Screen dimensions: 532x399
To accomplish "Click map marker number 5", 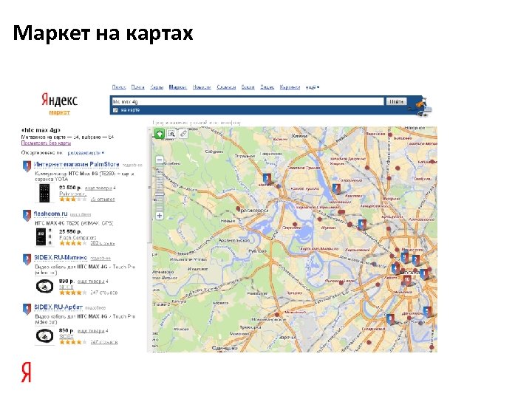I will [427, 312].
